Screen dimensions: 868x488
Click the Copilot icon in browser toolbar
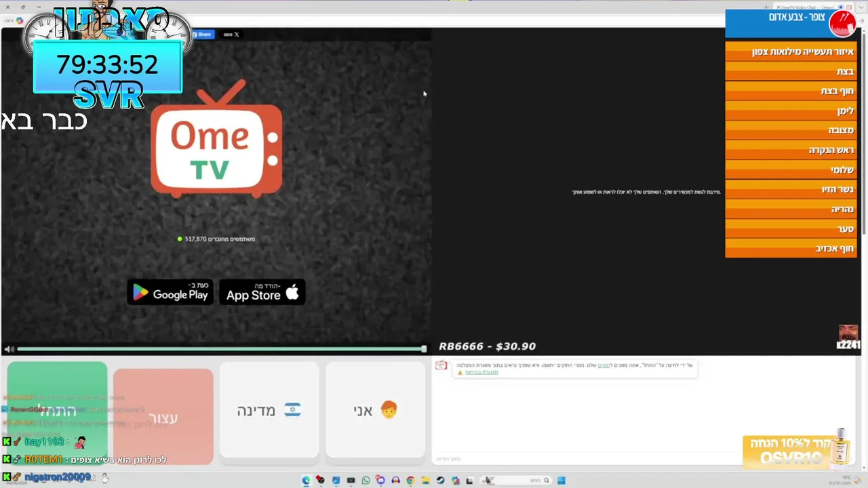coord(20,20)
